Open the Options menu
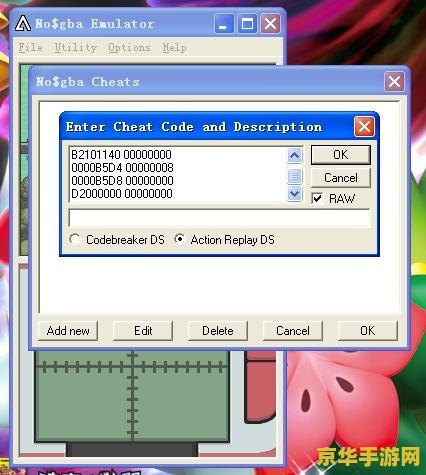The height and width of the screenshot is (475, 426). (129, 48)
